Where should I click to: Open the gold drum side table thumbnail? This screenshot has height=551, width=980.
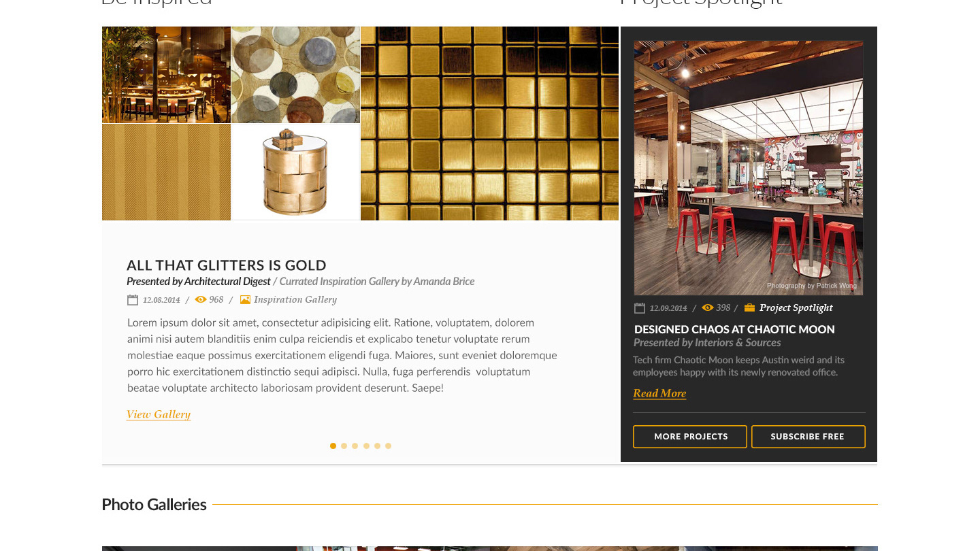point(295,172)
